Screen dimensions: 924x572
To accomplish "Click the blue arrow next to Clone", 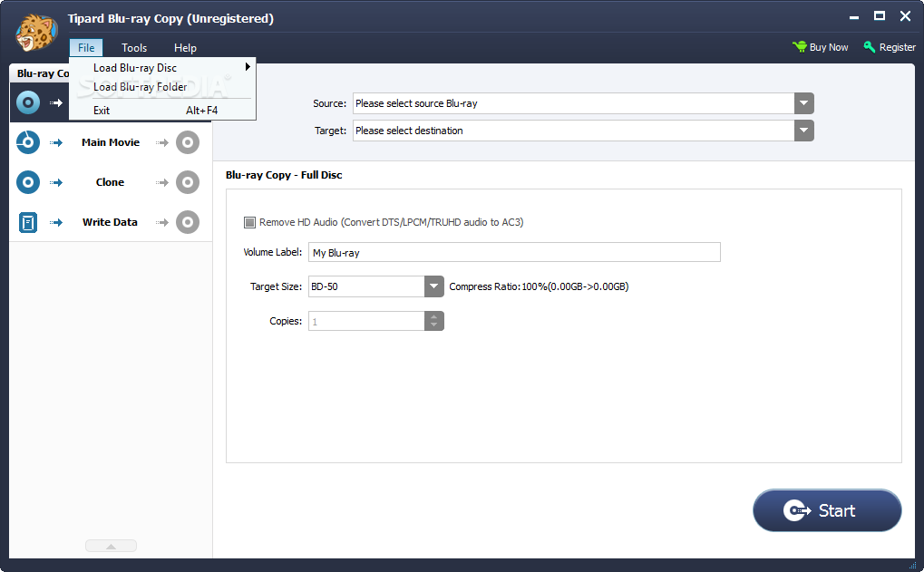I will 56,182.
